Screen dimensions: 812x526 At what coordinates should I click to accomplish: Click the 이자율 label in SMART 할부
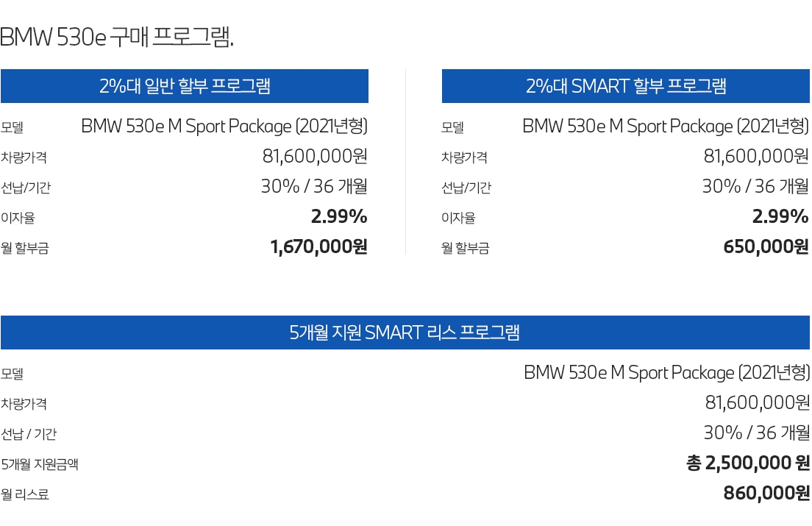[x=458, y=218]
